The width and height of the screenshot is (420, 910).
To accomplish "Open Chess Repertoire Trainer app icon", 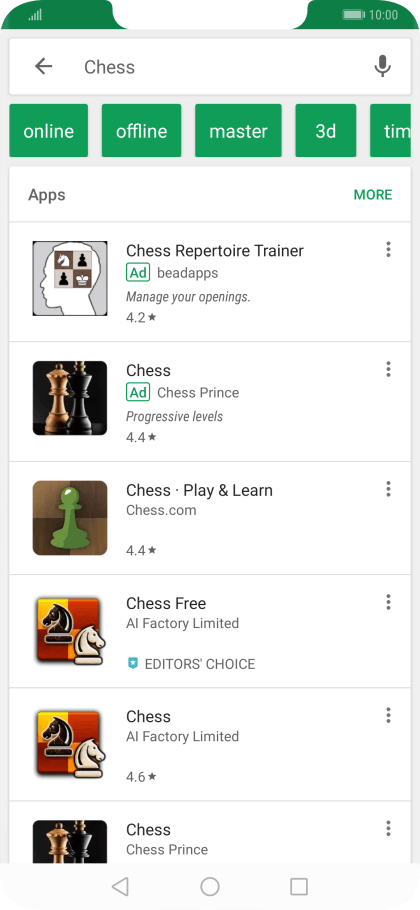I will (x=70, y=279).
